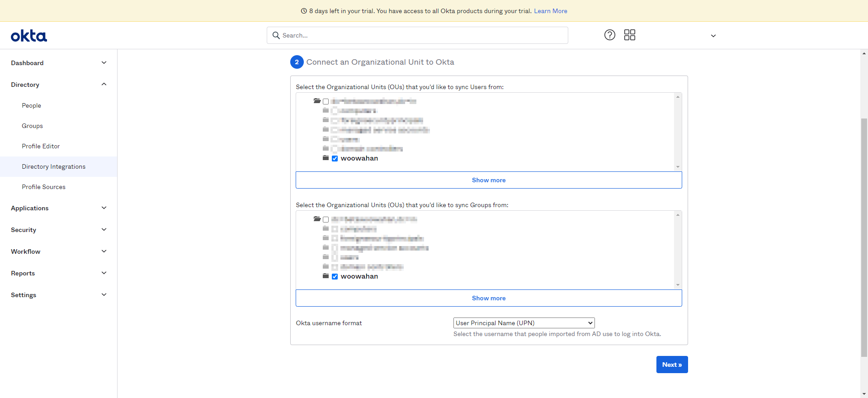Click the page scrollbar down arrow

pyautogui.click(x=864, y=394)
